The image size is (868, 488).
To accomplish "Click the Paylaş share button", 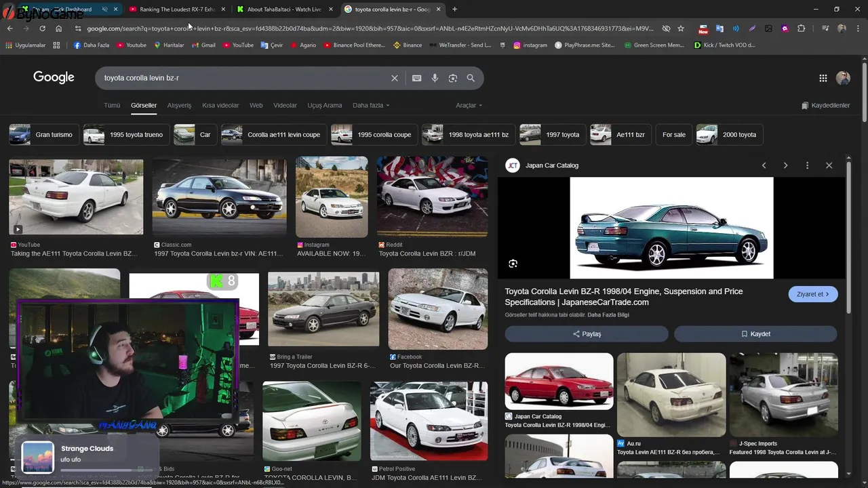I will (587, 334).
